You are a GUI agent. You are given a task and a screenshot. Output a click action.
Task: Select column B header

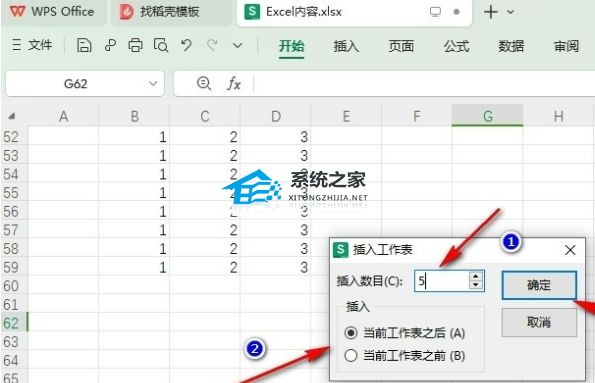coord(134,116)
